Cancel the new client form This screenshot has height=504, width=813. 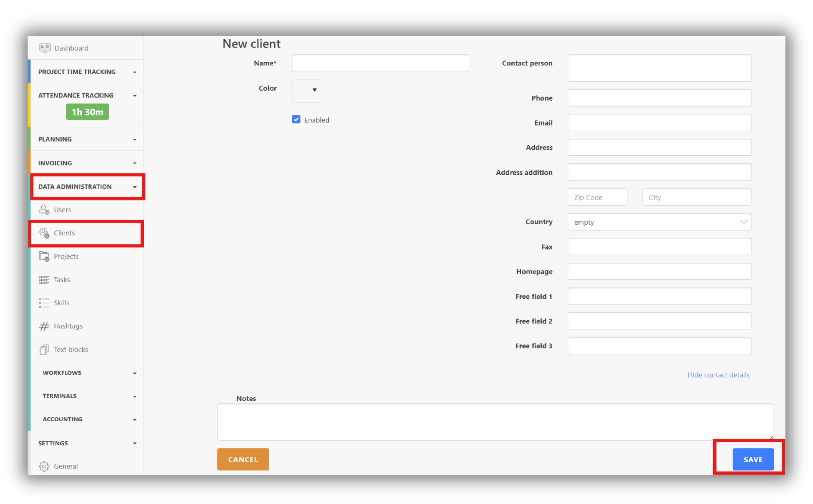click(243, 459)
